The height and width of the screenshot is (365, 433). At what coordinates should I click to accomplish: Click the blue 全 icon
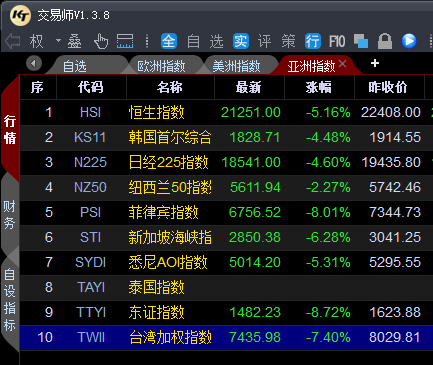[x=169, y=41]
